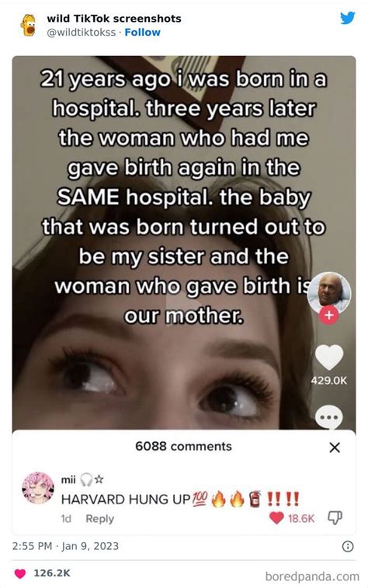Open the @wildtiktokss handle
This screenshot has width=368, height=588.
[x=81, y=33]
